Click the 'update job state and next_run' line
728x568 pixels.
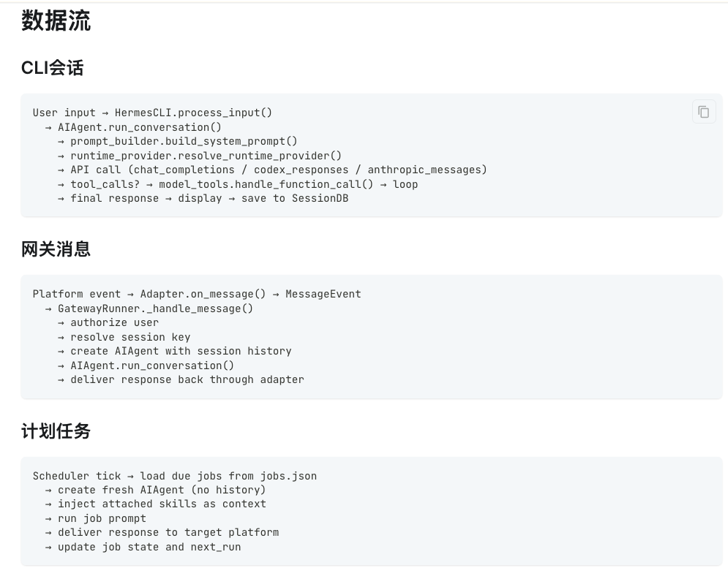pos(149,547)
